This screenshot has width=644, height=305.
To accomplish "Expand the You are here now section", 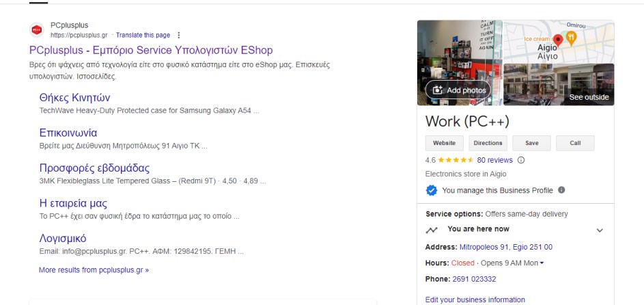I will point(600,230).
